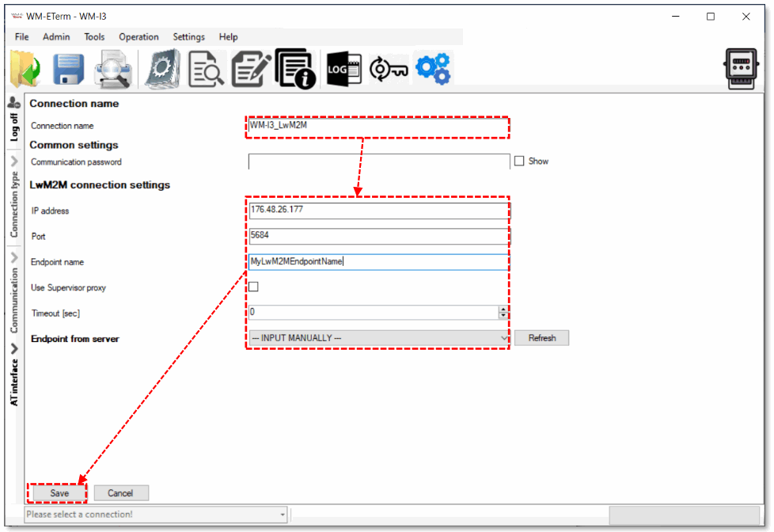The image size is (774, 532).
Task: Enable the Show password checkbox
Action: [x=520, y=161]
